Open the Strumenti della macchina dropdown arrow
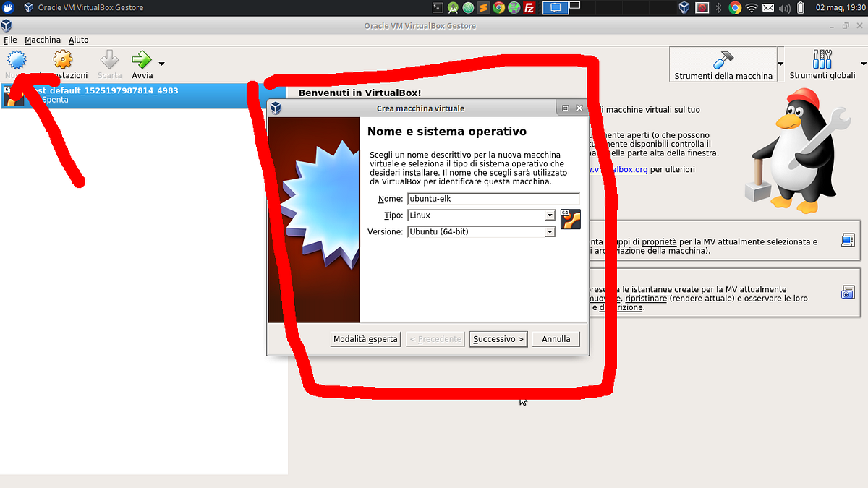Image resolution: width=868 pixels, height=488 pixels. [780, 64]
